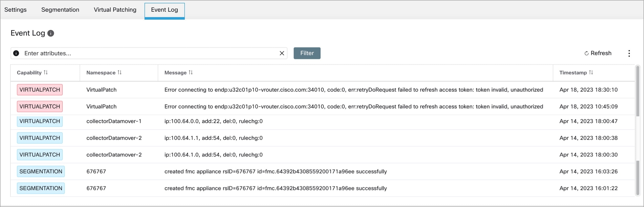Sort by the Timestamp column sort arrows
Viewport: 644px width, 207px height.
click(591, 72)
